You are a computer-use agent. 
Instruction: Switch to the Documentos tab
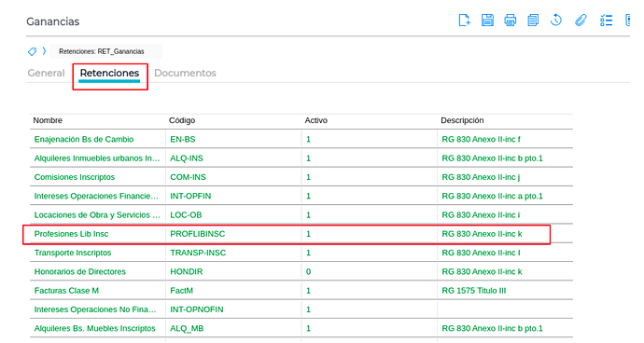coord(185,73)
